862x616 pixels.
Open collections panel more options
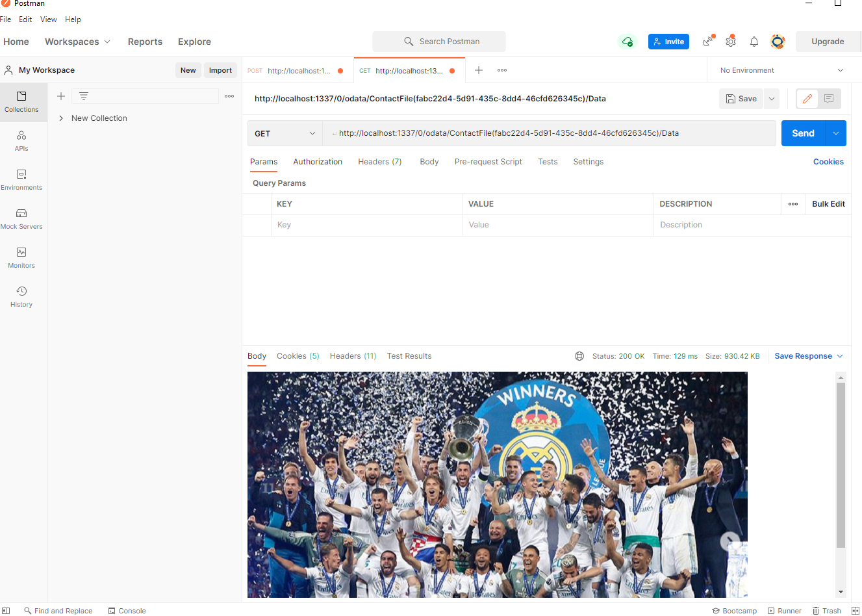229,96
